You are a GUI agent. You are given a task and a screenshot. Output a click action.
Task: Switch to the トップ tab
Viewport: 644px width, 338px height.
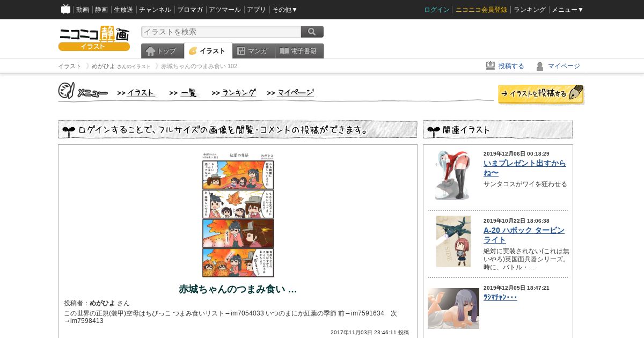162,51
